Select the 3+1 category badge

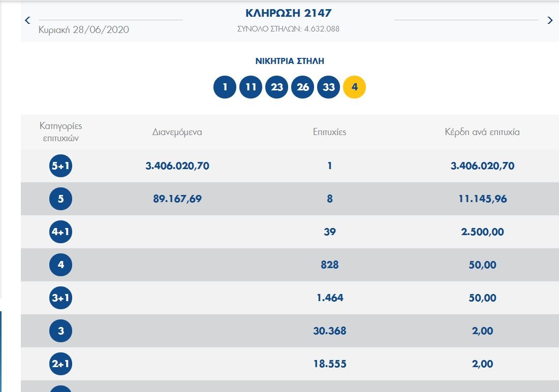click(61, 298)
